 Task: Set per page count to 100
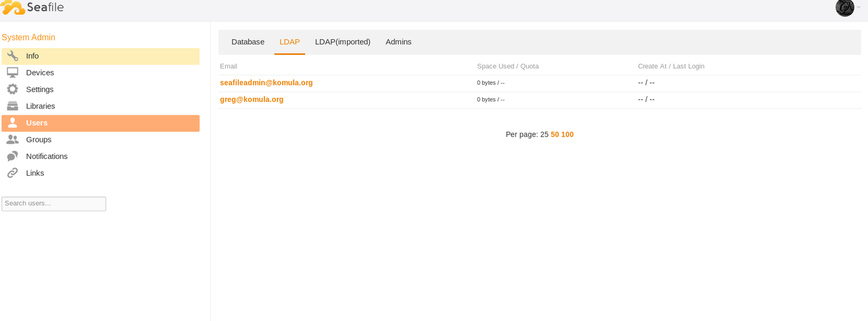tap(567, 134)
